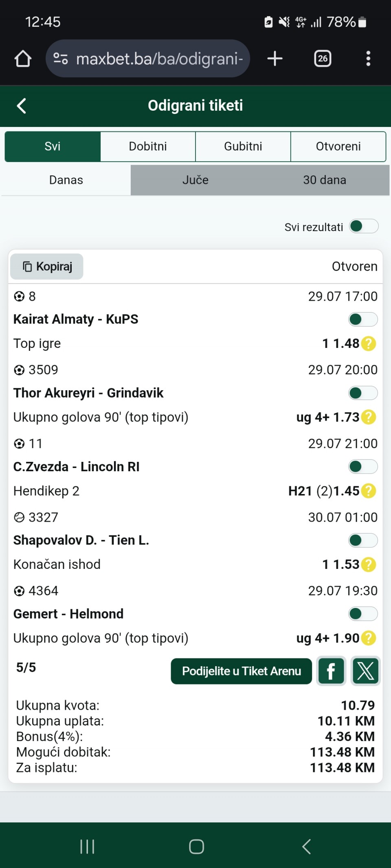Copy the ticket with Kopiraj button
Screen dimensions: 391x868
click(x=47, y=267)
